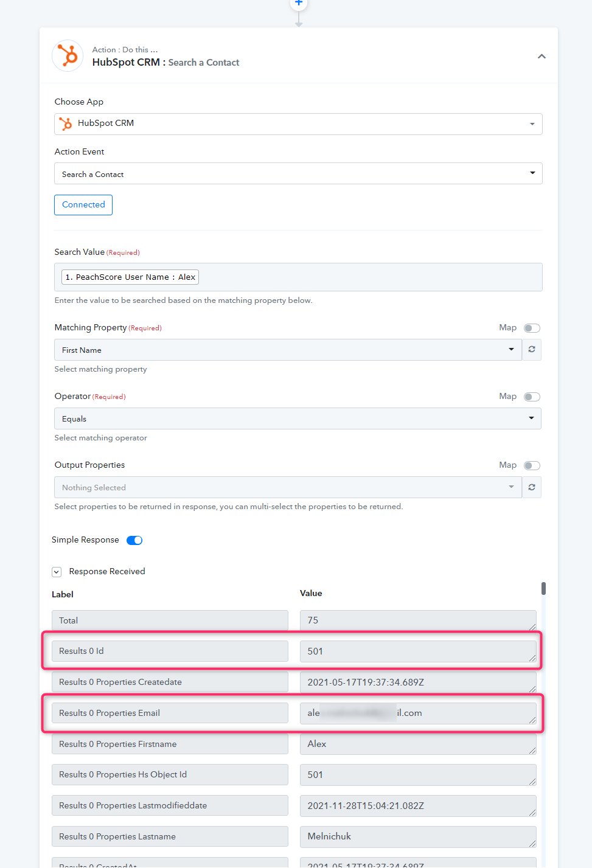
Task: Click Results 0 Properties Lastmodifieddate label
Action: [x=170, y=805]
